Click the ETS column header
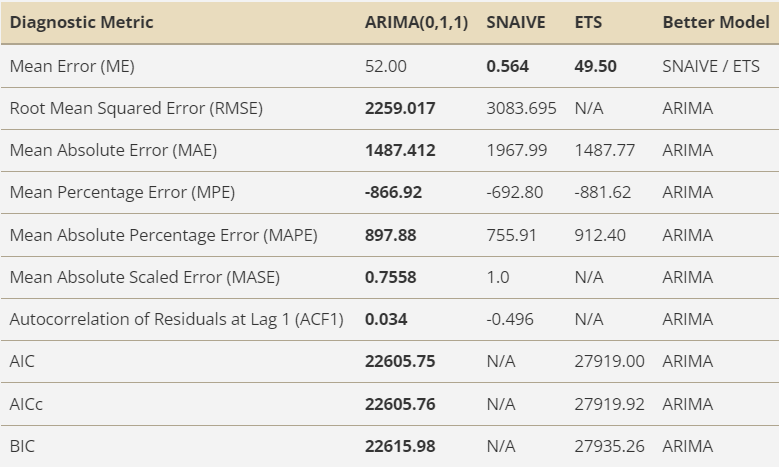 click(x=588, y=22)
